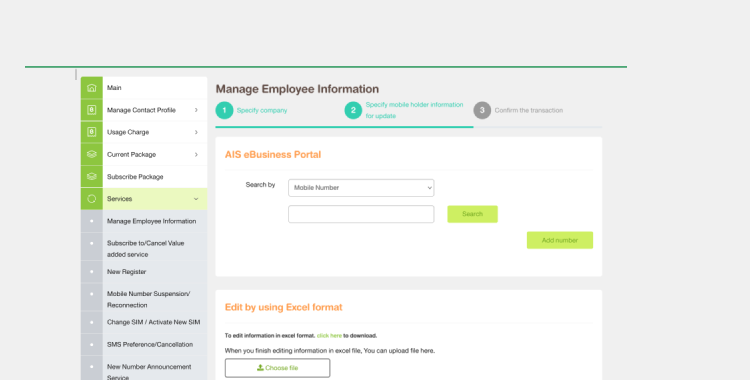Open Subscribe Package menu item
Screen dimensions: 750x380
(144, 177)
